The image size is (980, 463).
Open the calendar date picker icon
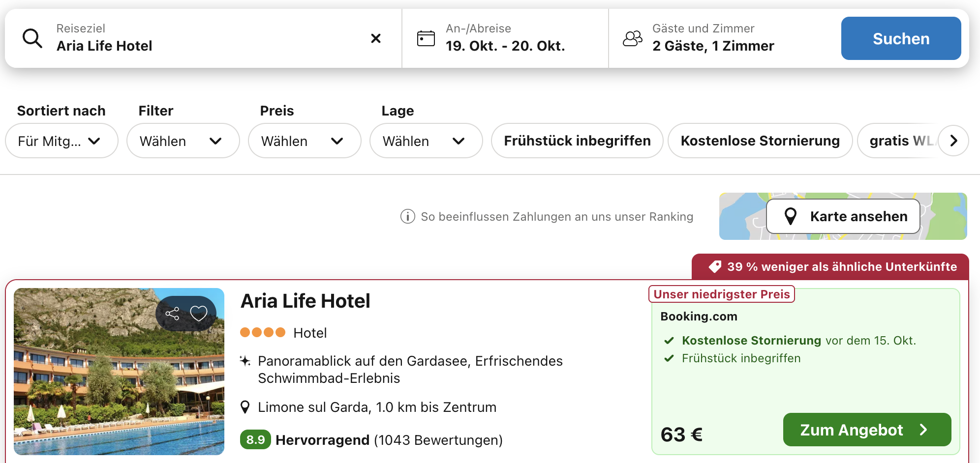pyautogui.click(x=426, y=38)
